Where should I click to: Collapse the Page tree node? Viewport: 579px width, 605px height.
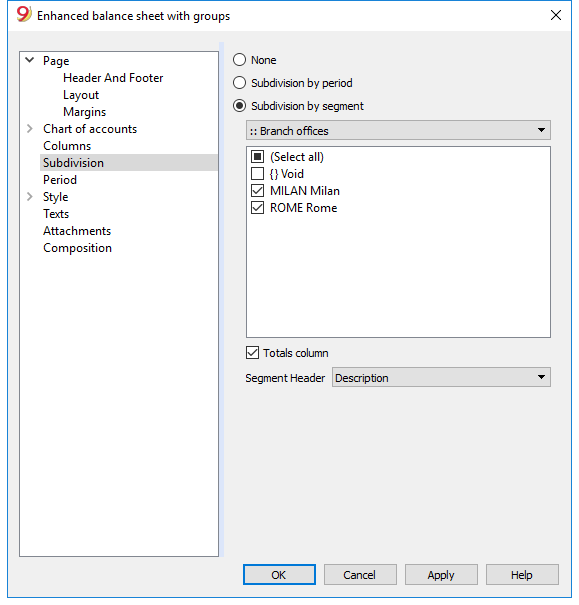coord(30,60)
